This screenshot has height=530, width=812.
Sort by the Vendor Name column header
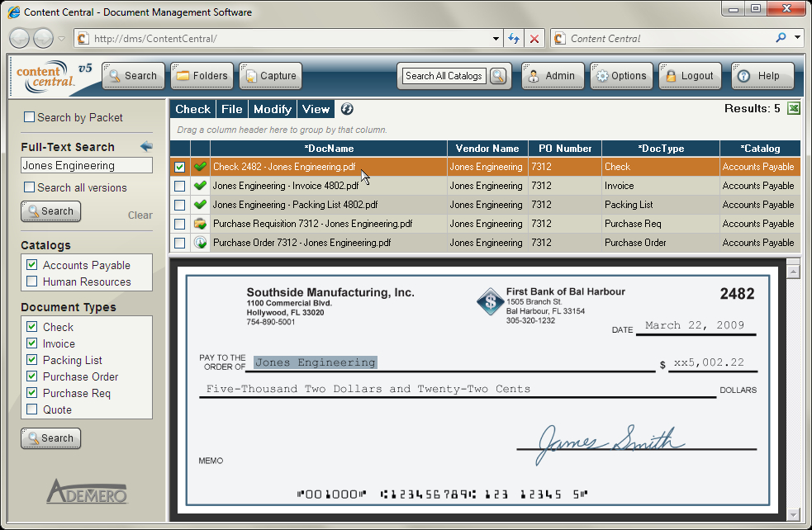click(487, 149)
